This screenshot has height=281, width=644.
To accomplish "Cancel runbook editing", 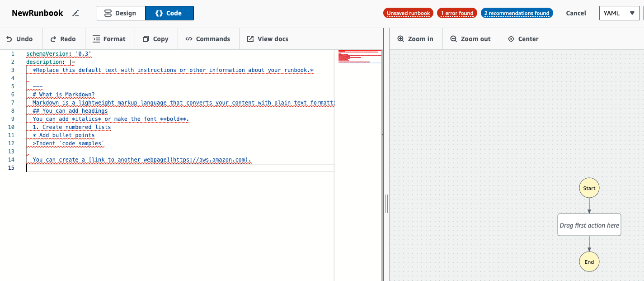I will pyautogui.click(x=576, y=13).
